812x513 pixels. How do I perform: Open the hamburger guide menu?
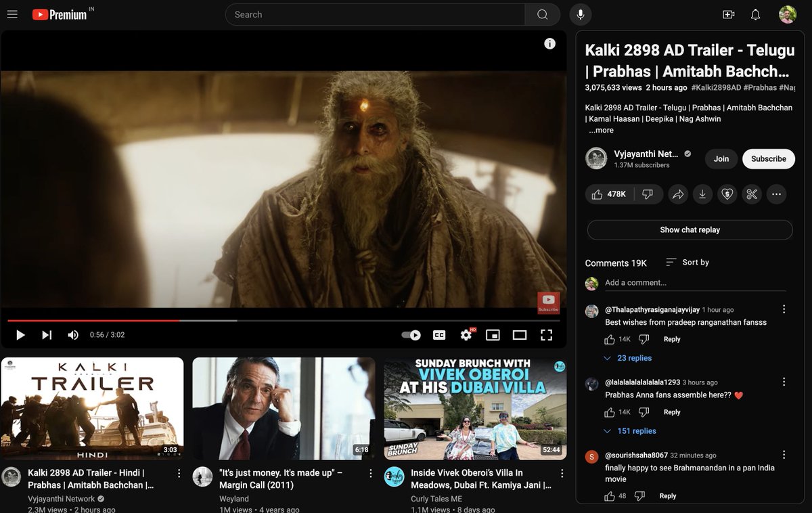[x=12, y=14]
